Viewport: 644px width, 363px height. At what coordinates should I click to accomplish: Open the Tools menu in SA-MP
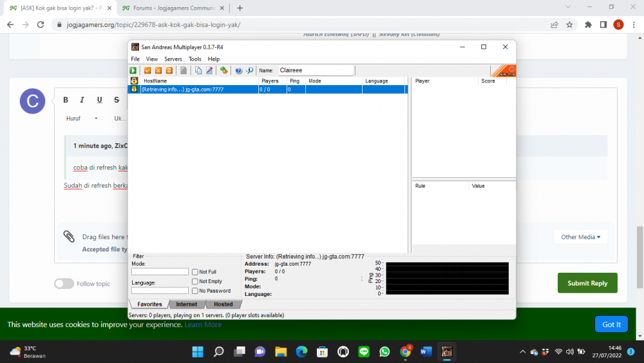[x=194, y=59]
